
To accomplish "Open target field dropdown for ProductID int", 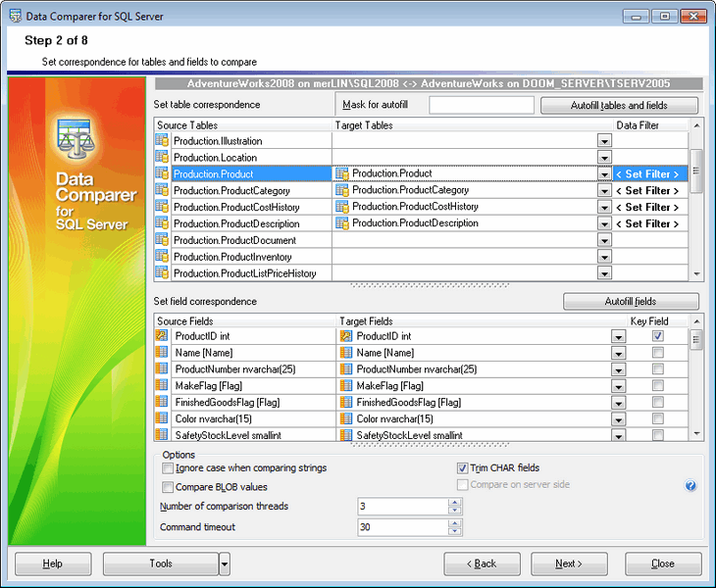I will pos(618,337).
